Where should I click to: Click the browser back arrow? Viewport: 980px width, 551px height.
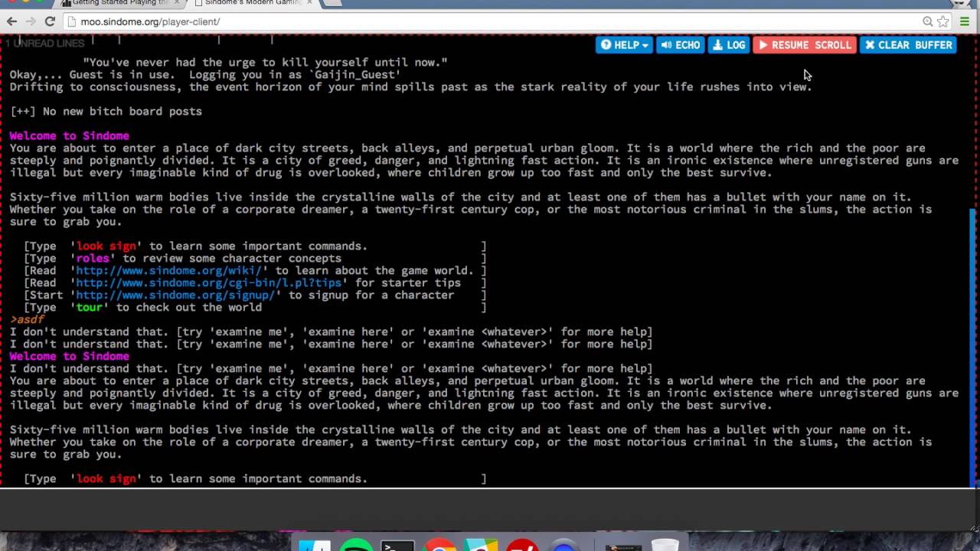point(11,21)
